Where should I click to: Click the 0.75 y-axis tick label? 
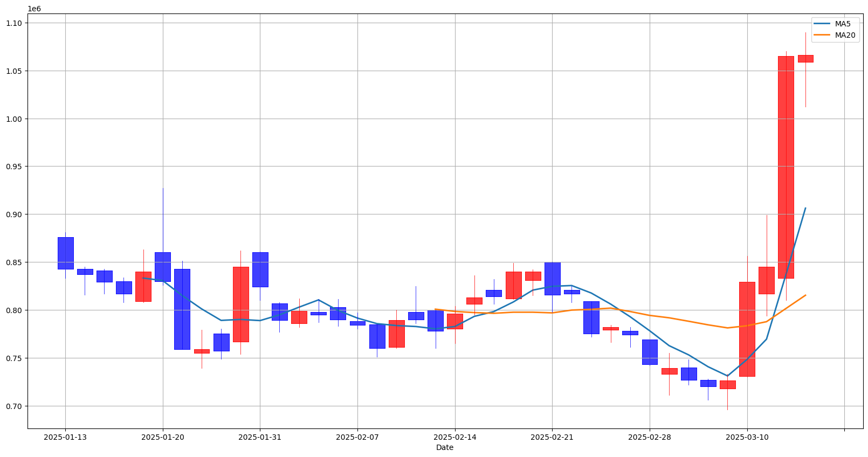coord(15,358)
